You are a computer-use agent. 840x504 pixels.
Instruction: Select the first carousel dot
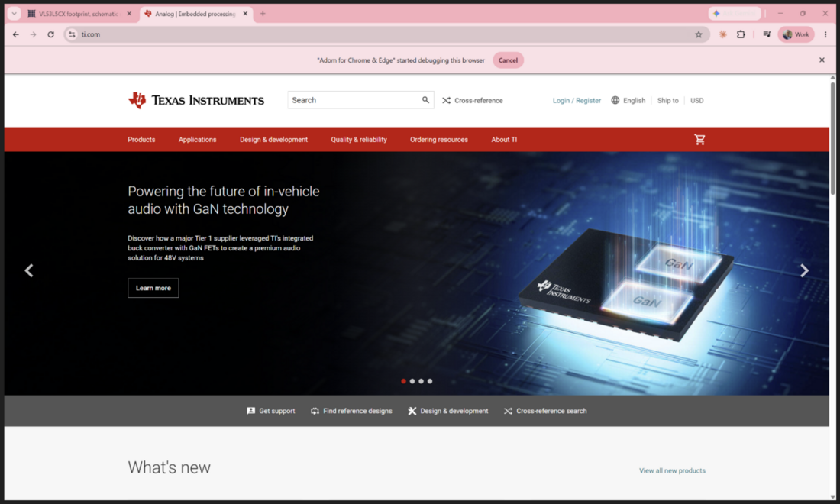tap(403, 381)
